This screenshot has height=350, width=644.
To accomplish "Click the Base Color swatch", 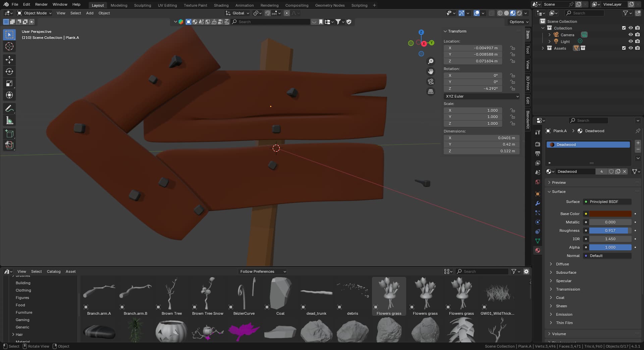I will [610, 214].
